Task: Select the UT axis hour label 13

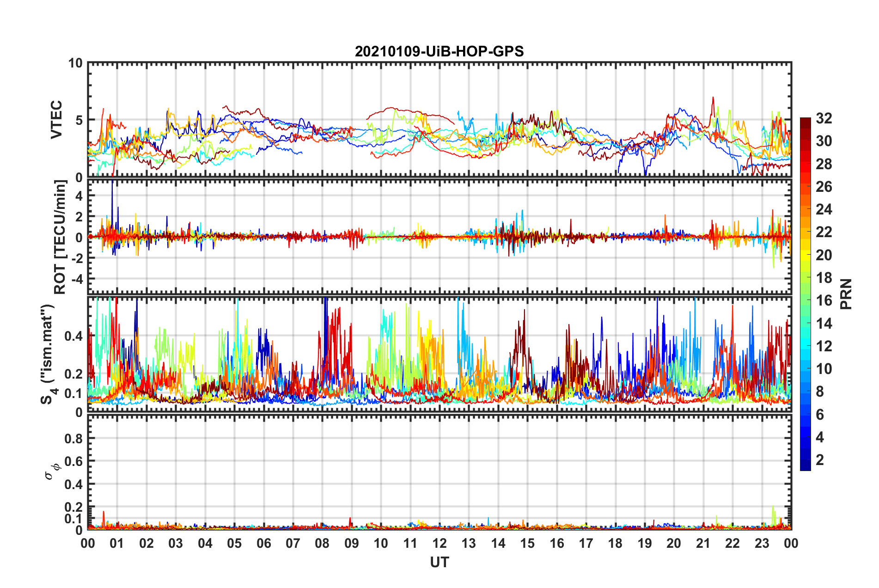Action: pyautogui.click(x=469, y=543)
